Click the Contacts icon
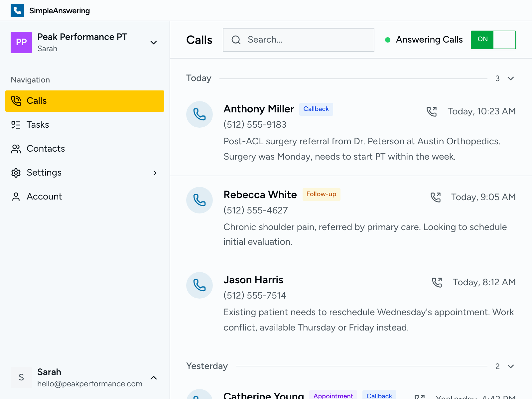Screen dimensions: 532x399 point(15,149)
